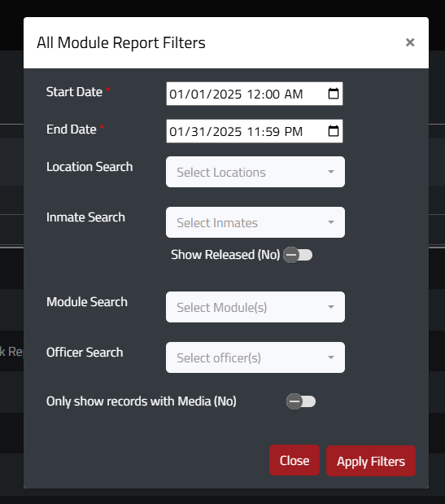This screenshot has width=445, height=504.
Task: Click the End Date label
Action: (x=72, y=129)
